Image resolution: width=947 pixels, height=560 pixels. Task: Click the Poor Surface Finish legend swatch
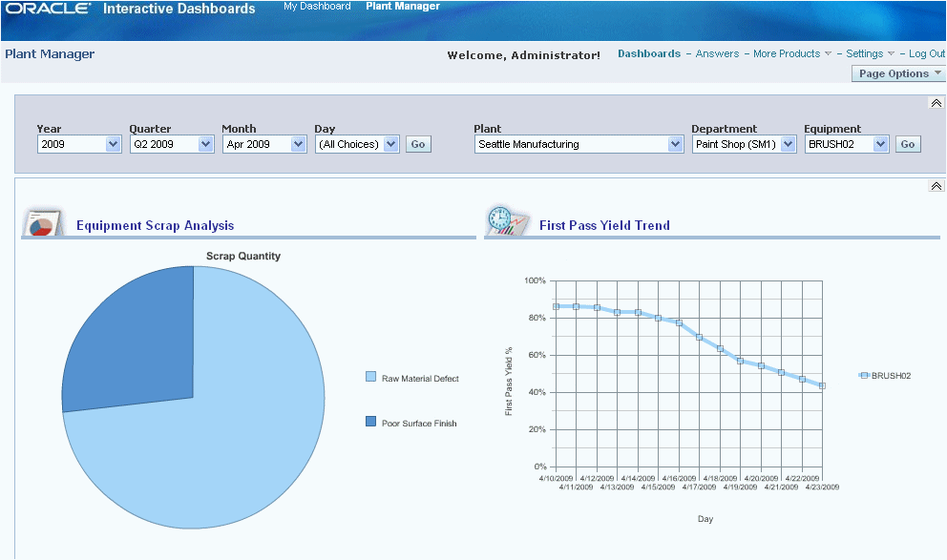pyautogui.click(x=370, y=422)
